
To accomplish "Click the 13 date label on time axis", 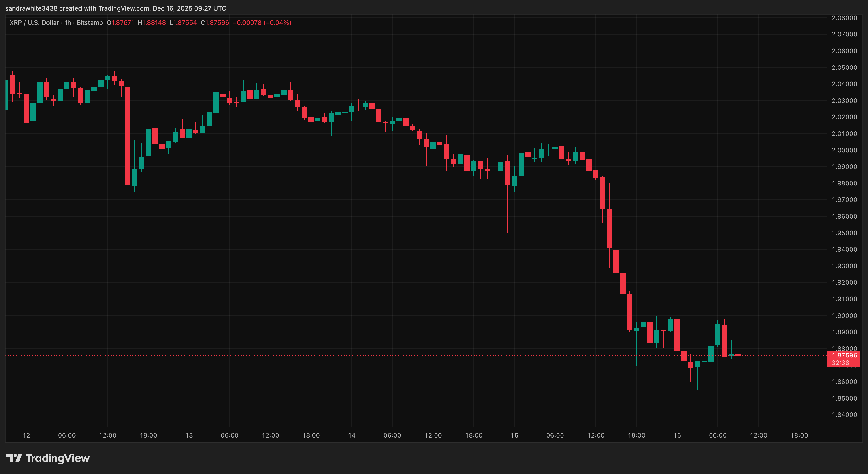I will pyautogui.click(x=189, y=435).
